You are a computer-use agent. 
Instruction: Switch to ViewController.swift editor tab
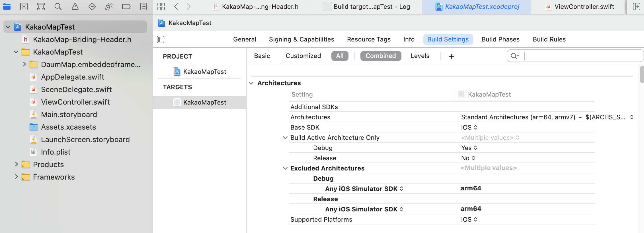click(580, 7)
